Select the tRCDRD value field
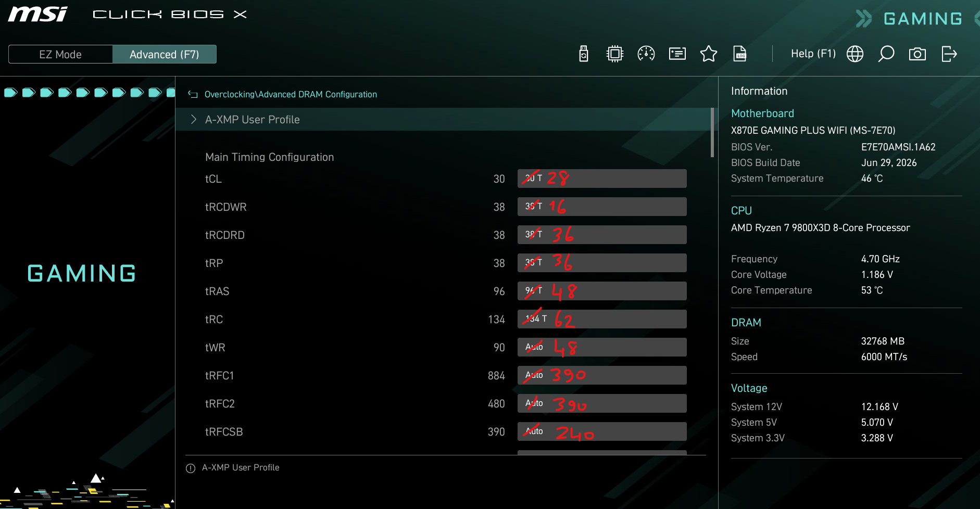 (x=602, y=235)
